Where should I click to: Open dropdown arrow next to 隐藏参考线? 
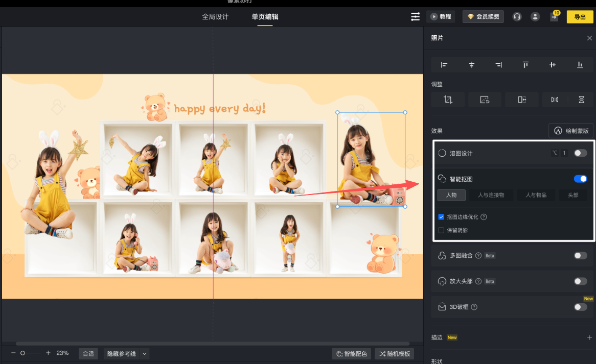[x=144, y=354]
